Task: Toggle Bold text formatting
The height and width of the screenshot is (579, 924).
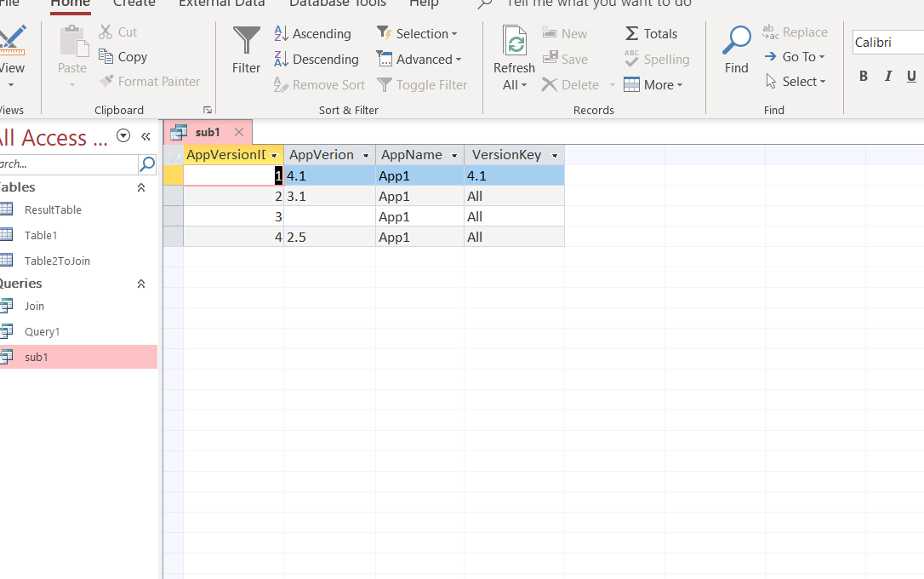Action: pos(863,77)
